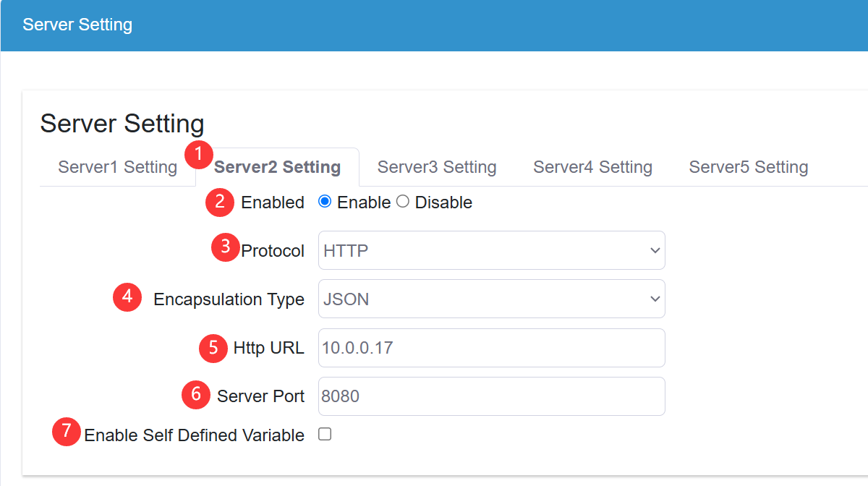Screen dimensions: 868x486
Task: Select the Disable radio button
Action: coord(402,201)
